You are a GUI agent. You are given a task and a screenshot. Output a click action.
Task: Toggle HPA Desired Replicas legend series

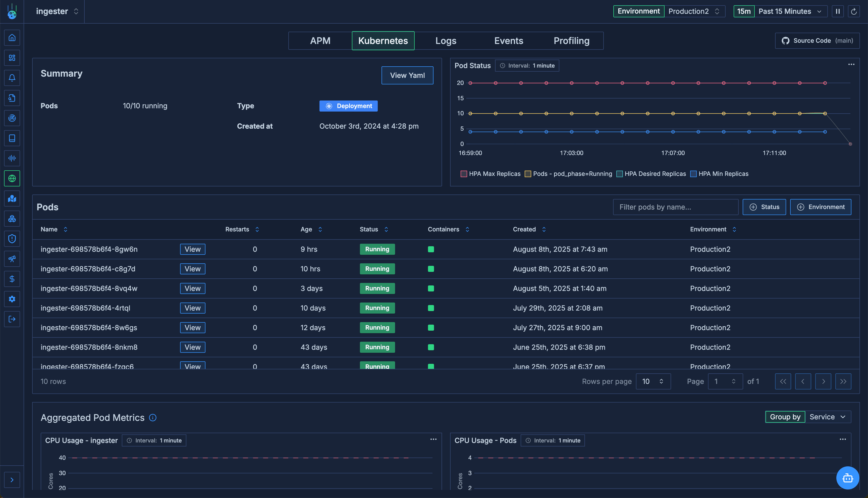(x=651, y=174)
